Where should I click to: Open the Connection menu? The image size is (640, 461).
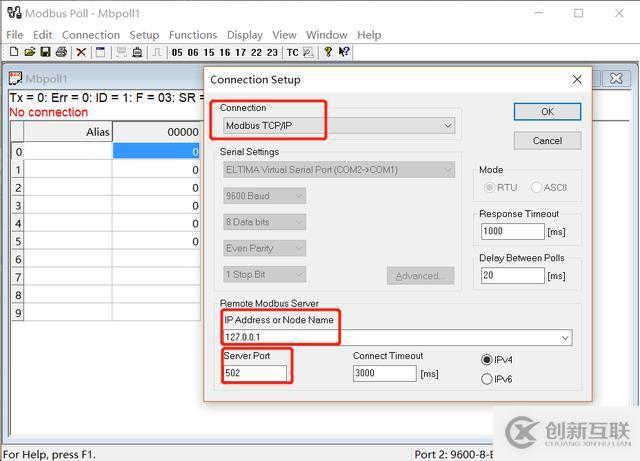[x=91, y=35]
